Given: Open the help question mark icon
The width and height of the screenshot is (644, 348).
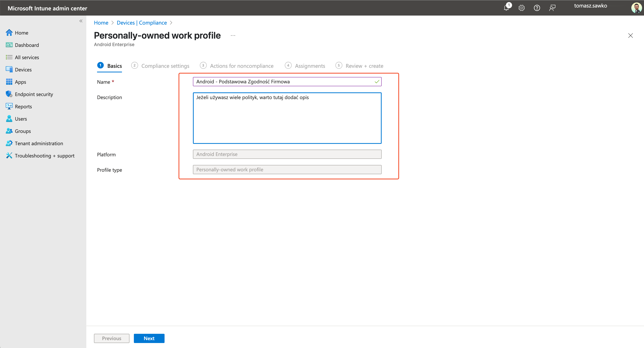Looking at the screenshot, I should click(537, 8).
